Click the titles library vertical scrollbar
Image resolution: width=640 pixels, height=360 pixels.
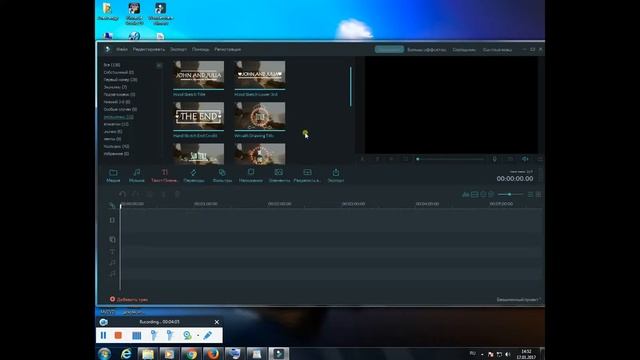(351, 87)
